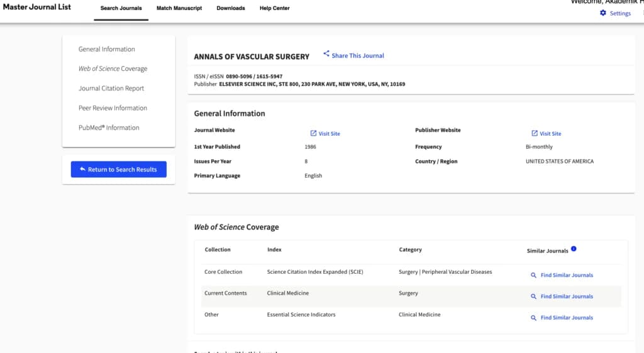Viewport: 644px width, 353px height.
Task: Click the Similar Journals info icon
Action: pyautogui.click(x=574, y=249)
